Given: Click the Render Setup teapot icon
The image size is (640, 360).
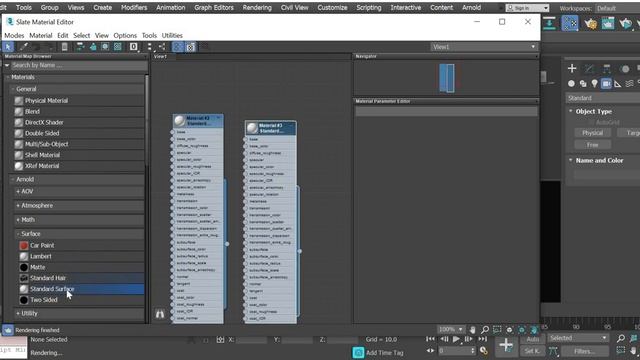Looking at the screenshot, I should pyautogui.click(x=590, y=24).
